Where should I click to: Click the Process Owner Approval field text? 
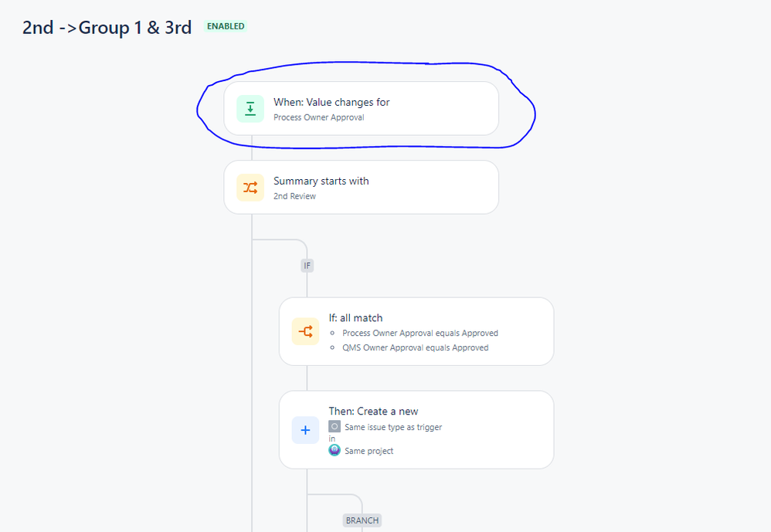(318, 117)
